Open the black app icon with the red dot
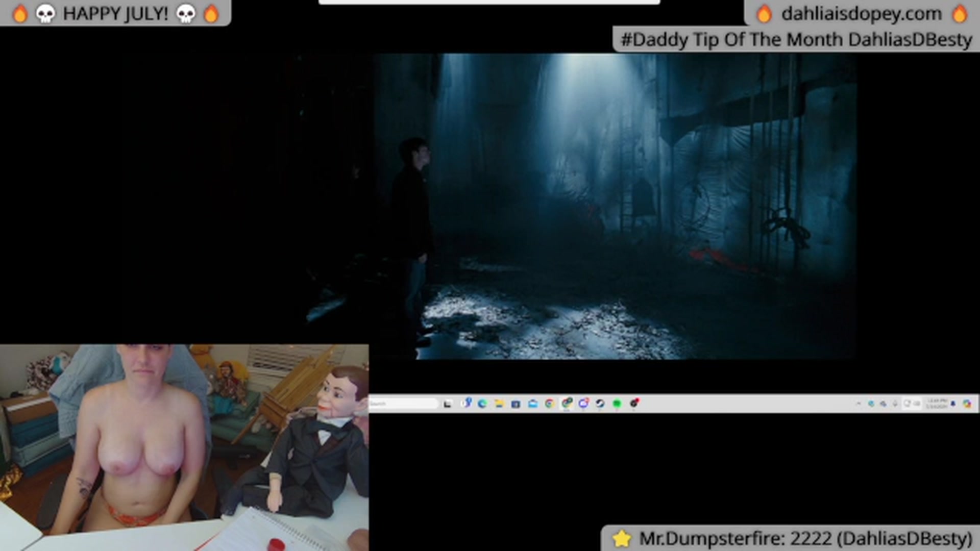The width and height of the screenshot is (980, 551). [x=634, y=403]
